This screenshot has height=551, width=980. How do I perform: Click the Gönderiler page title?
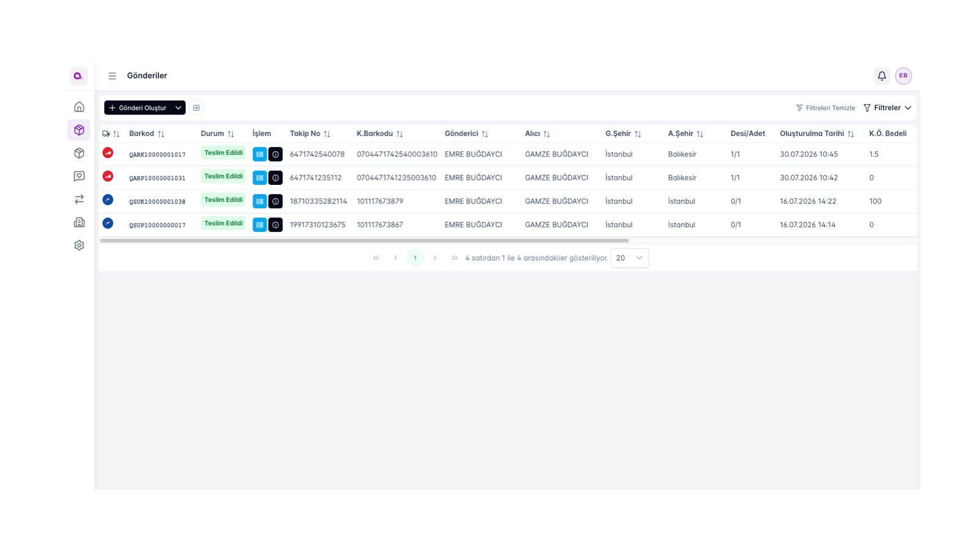(x=147, y=76)
